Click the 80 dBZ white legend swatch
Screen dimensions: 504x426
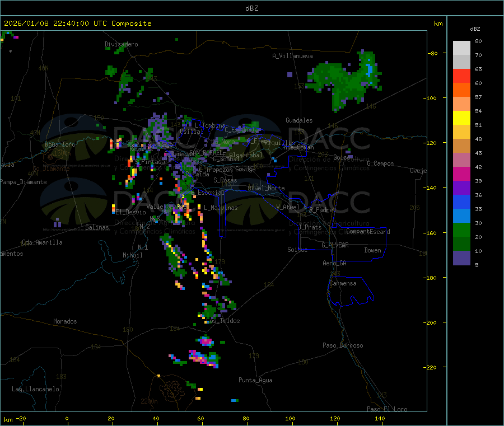(461, 48)
